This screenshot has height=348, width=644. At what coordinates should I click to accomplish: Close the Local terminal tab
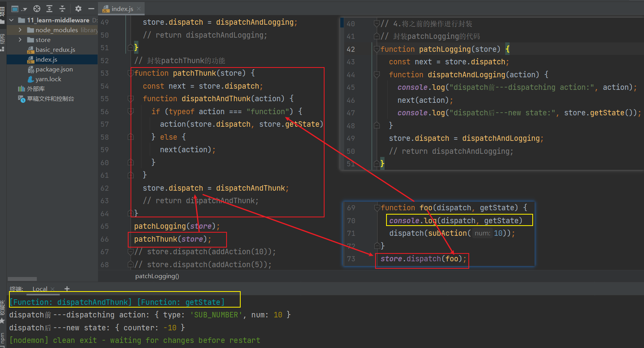tap(53, 289)
